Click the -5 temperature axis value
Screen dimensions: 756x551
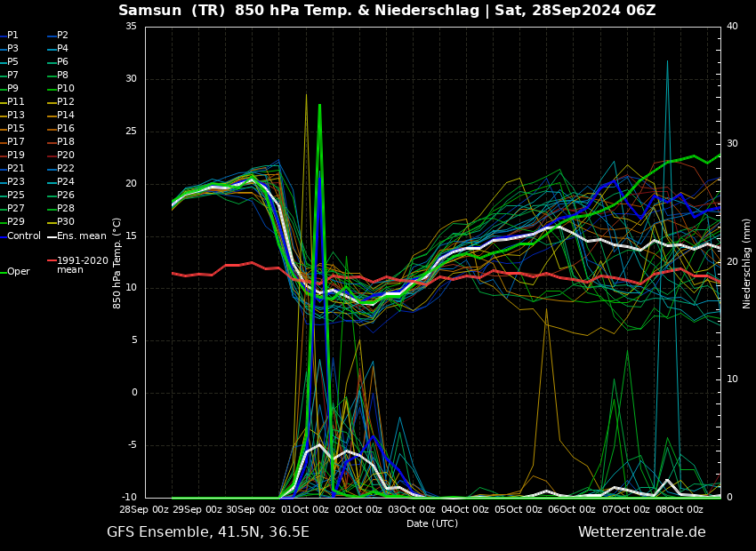(131, 445)
